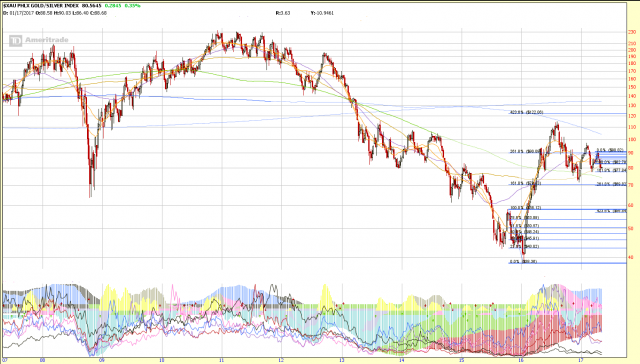Click the green 0.2845 change value
640x364 pixels.
click(x=112, y=6)
